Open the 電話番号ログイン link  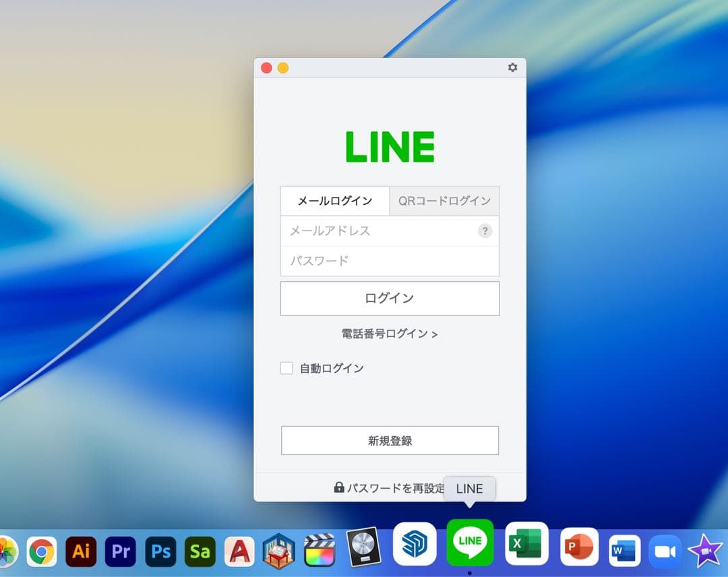pyautogui.click(x=390, y=333)
